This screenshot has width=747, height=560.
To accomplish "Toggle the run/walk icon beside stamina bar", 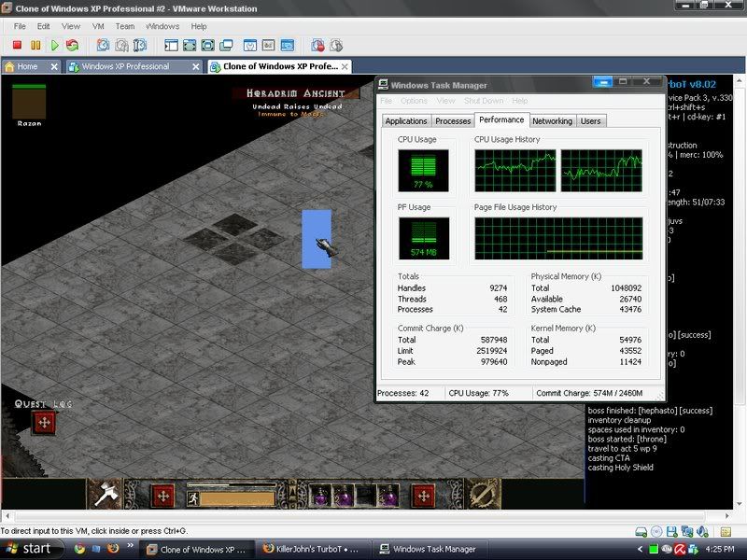I will [192, 498].
